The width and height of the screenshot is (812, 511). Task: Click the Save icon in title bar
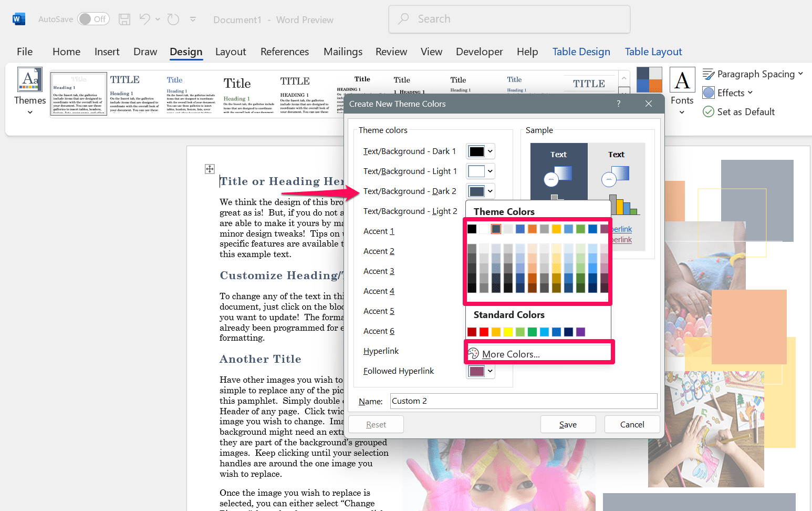[124, 19]
